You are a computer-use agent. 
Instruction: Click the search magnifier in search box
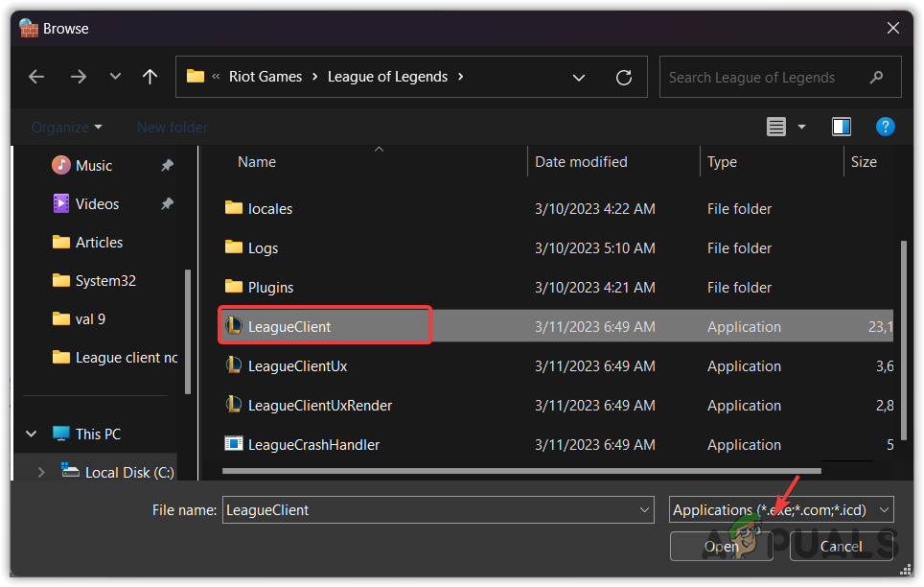(x=877, y=77)
